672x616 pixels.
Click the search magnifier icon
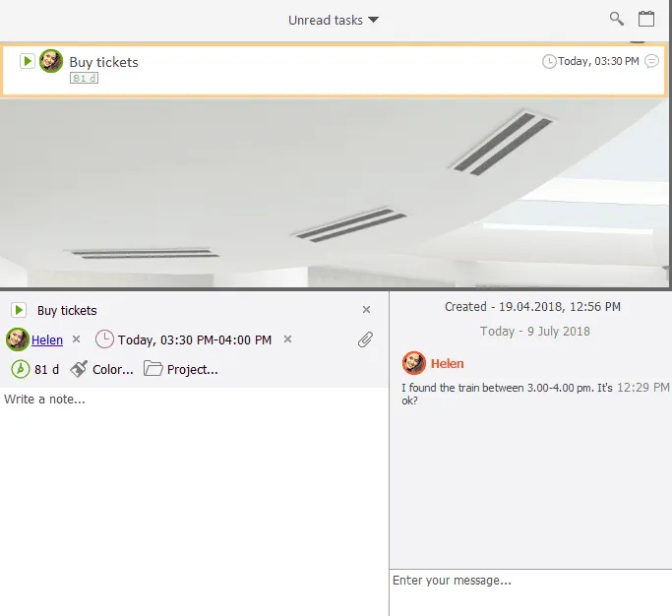[x=617, y=19]
